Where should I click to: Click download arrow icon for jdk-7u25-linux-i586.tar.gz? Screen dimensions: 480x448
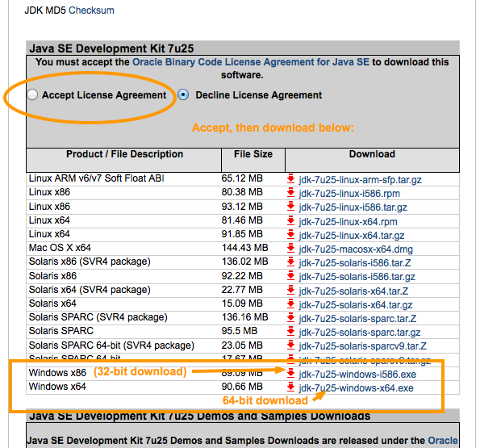coord(290,207)
